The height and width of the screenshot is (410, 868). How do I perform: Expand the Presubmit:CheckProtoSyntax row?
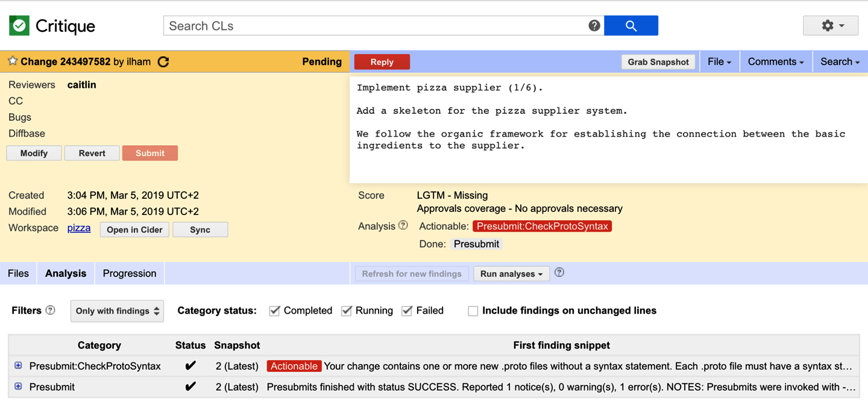tap(18, 365)
